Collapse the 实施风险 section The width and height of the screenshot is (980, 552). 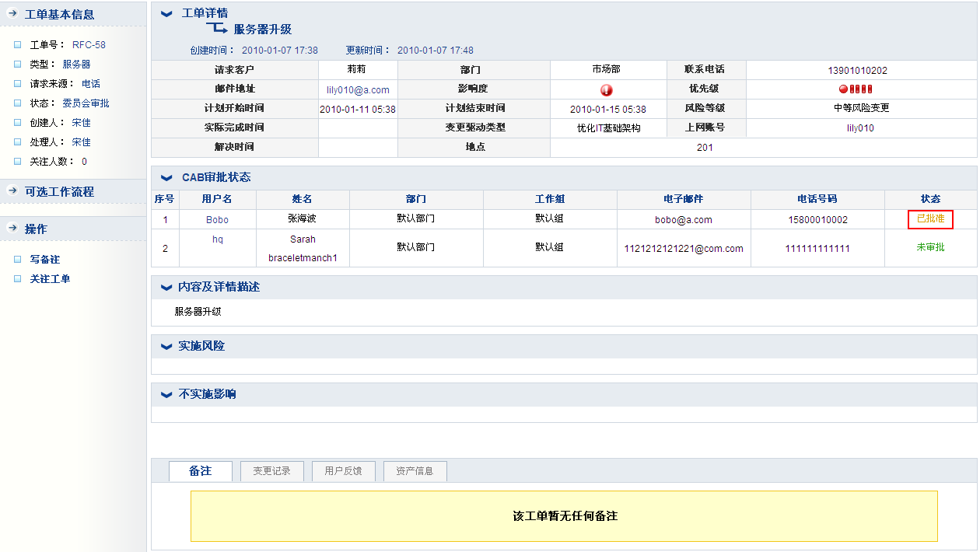pyautogui.click(x=166, y=347)
